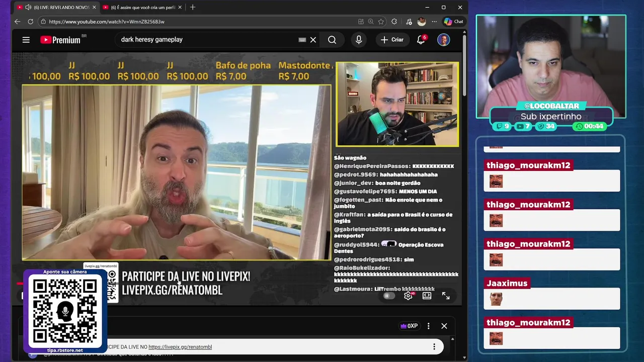Switch player to theater mode
Viewport: 644px width, 362px height.
click(427, 296)
